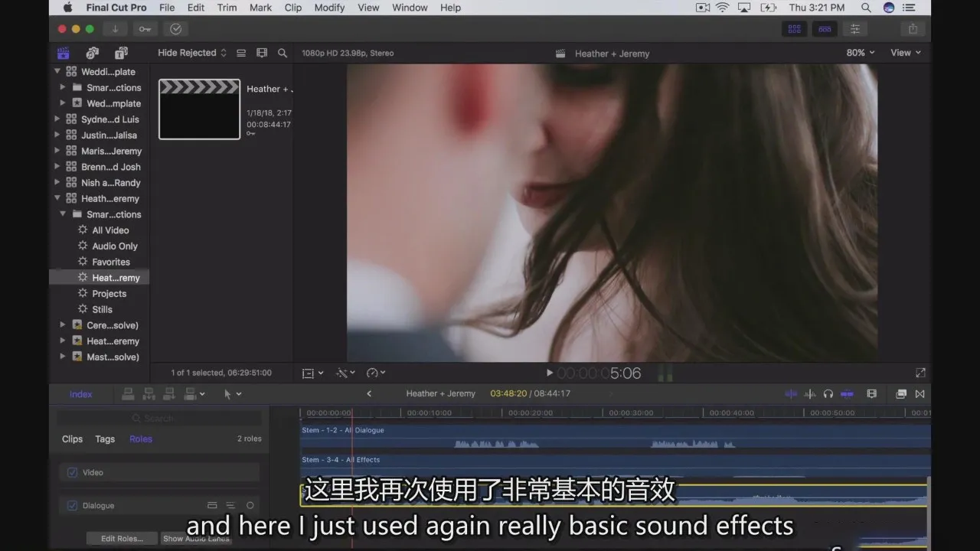The height and width of the screenshot is (551, 980).
Task: Toggle the Timeline panel visibility button
Action: tap(825, 29)
